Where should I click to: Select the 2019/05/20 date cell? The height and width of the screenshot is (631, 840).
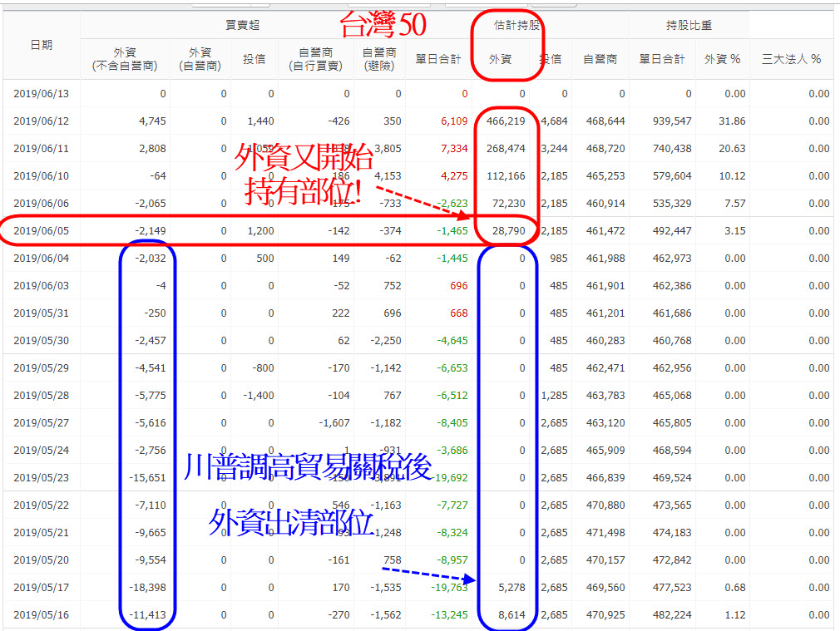pyautogui.click(x=42, y=560)
